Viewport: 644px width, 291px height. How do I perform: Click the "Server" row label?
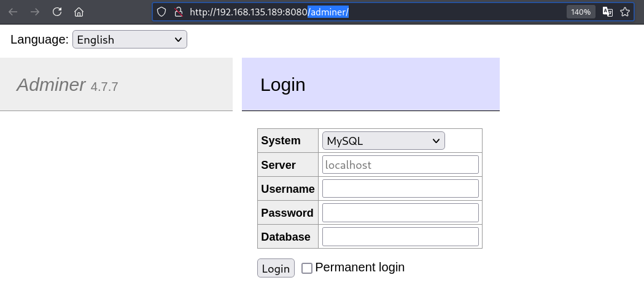point(279,165)
